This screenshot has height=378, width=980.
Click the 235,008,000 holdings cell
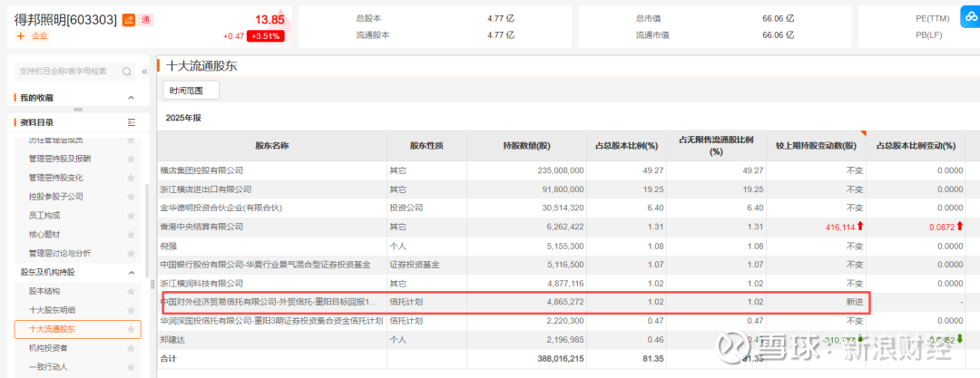pyautogui.click(x=560, y=170)
